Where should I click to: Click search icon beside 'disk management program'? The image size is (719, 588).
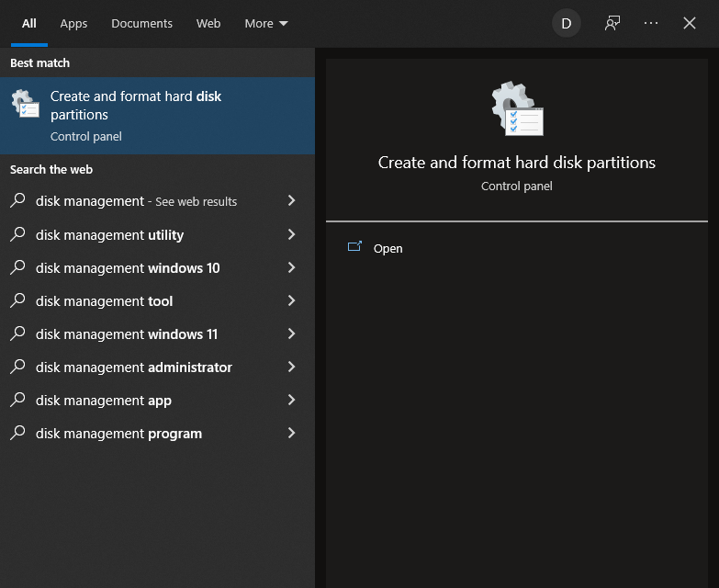pos(17,433)
